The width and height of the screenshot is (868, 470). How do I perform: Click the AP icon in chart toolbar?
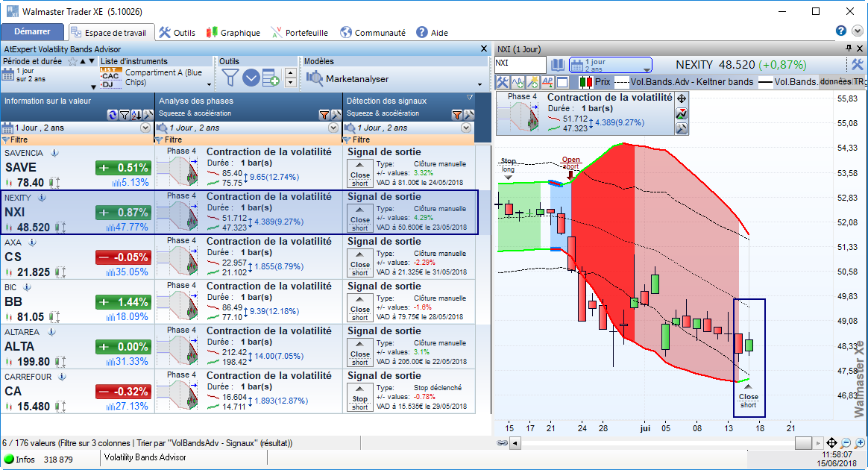click(x=547, y=82)
